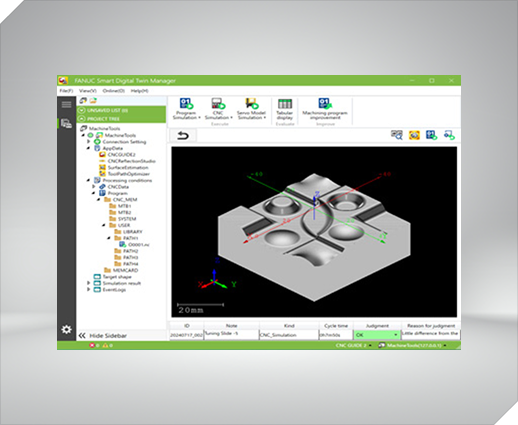The image size is (518, 425).
Task: Click the 3D machined part model
Action: (314, 237)
